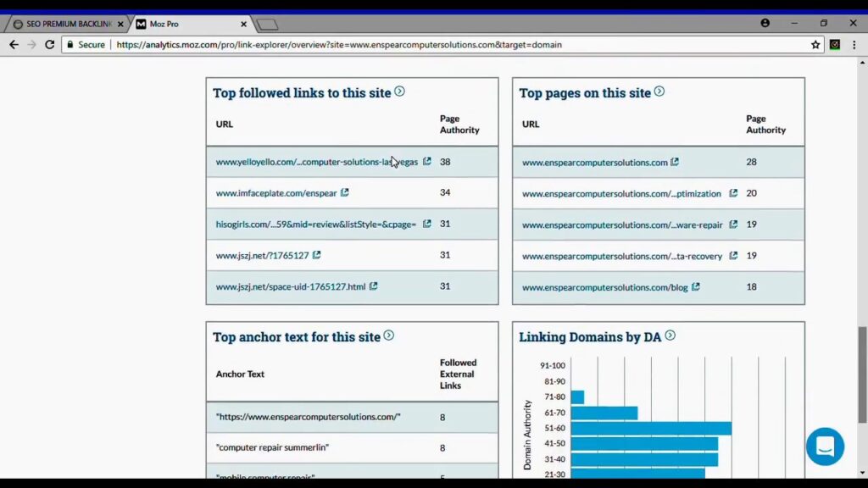This screenshot has height=488, width=868.
Task: Click anchor text "https://www.enspearcomputersolutions.com/"
Action: 309,417
